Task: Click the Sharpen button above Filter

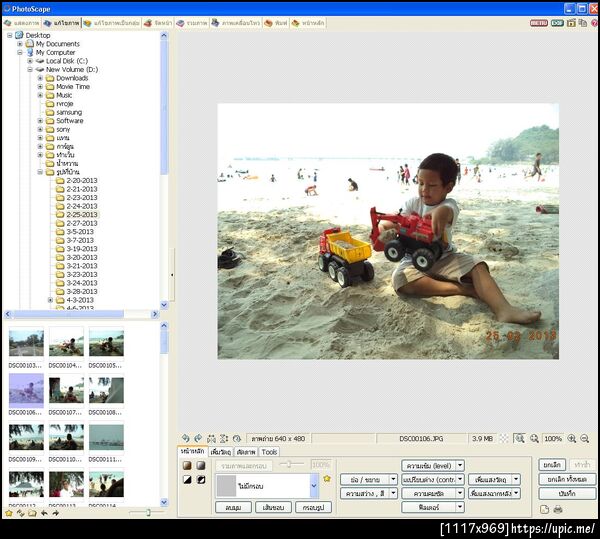Action: click(x=429, y=493)
